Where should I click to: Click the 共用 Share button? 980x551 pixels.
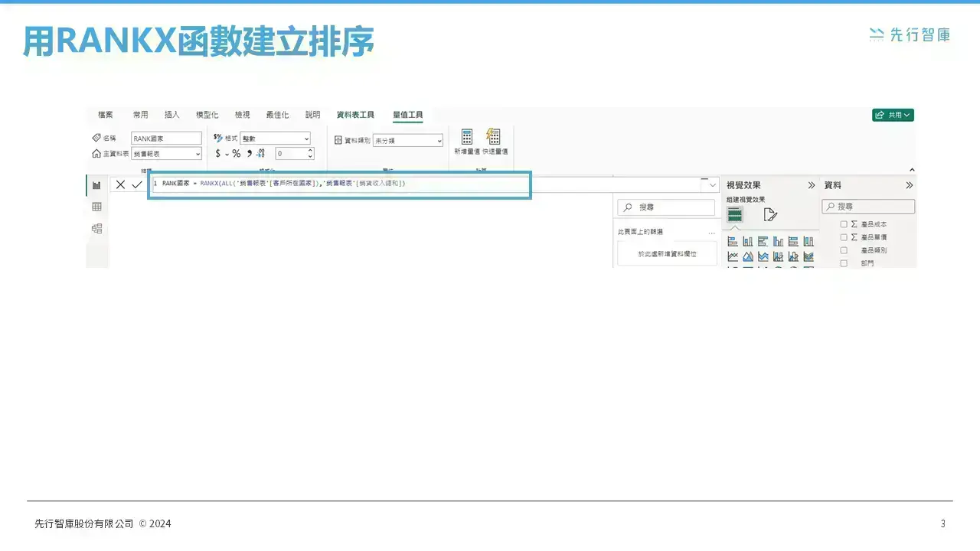click(x=893, y=115)
